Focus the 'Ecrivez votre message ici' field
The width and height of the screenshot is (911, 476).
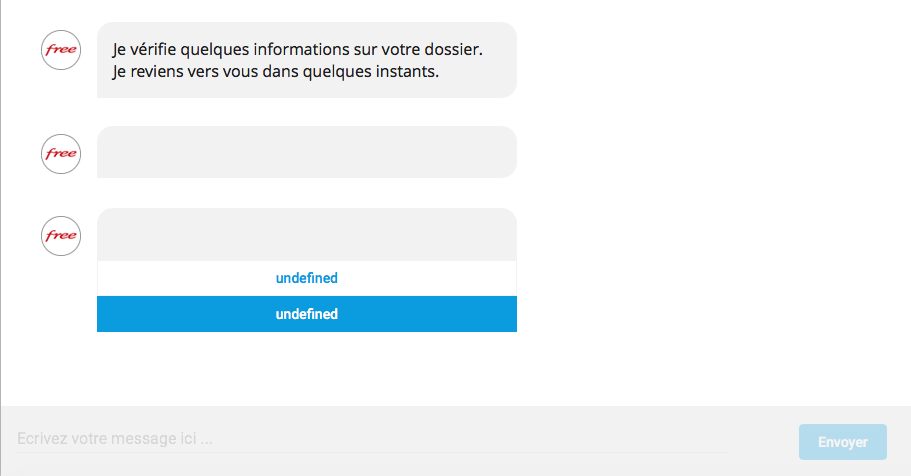pos(372,438)
